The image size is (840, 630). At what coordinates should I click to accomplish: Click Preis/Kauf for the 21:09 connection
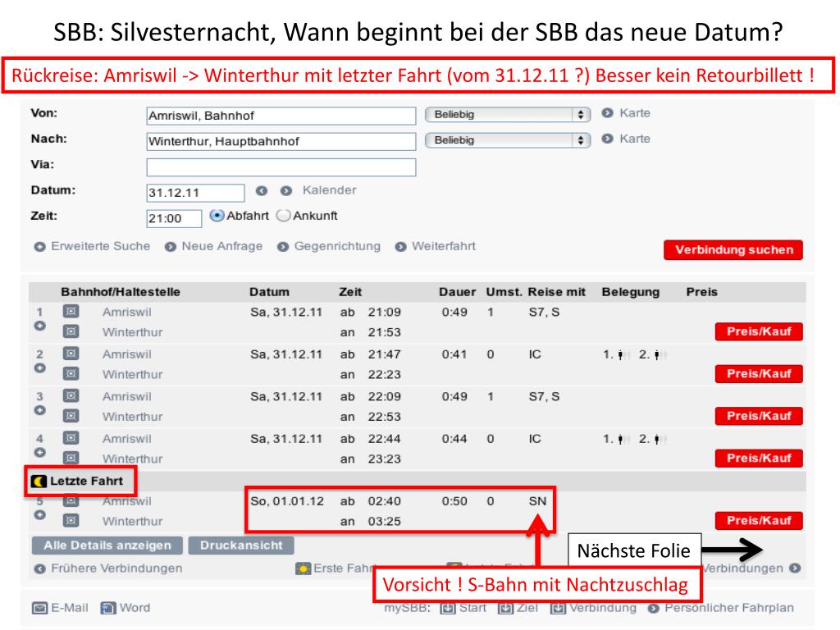pos(759,331)
